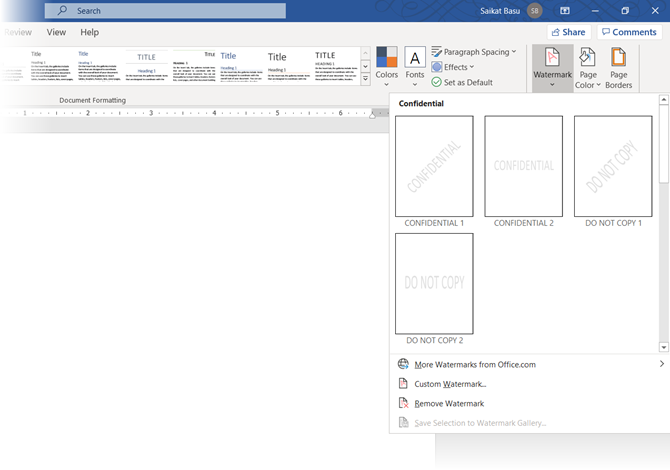Open the Watermark dropdown button
Screen dimensions: 670x470
[552, 68]
